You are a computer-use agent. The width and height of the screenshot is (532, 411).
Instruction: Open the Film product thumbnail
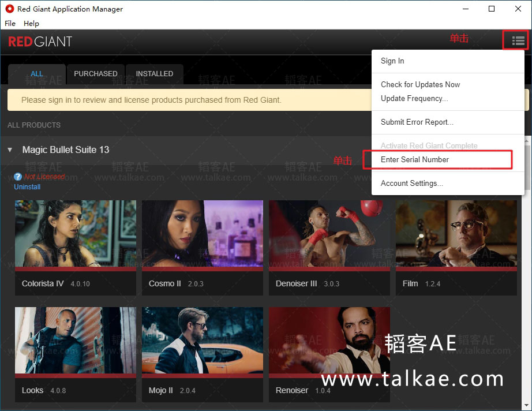click(456, 234)
